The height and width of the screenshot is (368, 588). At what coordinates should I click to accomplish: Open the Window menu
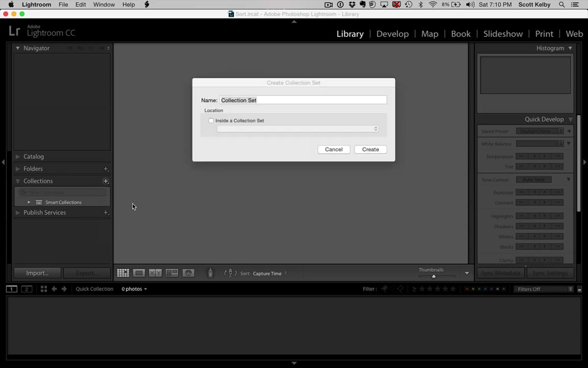click(x=104, y=4)
